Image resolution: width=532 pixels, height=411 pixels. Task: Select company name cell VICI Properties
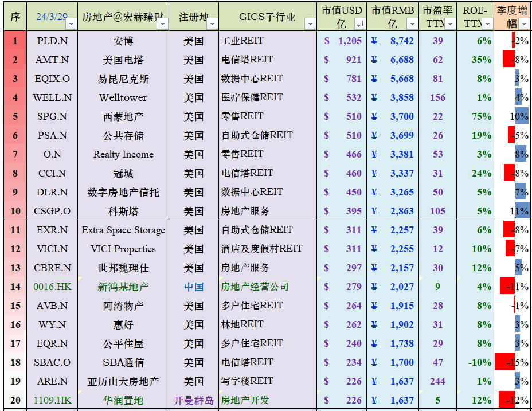(123, 249)
